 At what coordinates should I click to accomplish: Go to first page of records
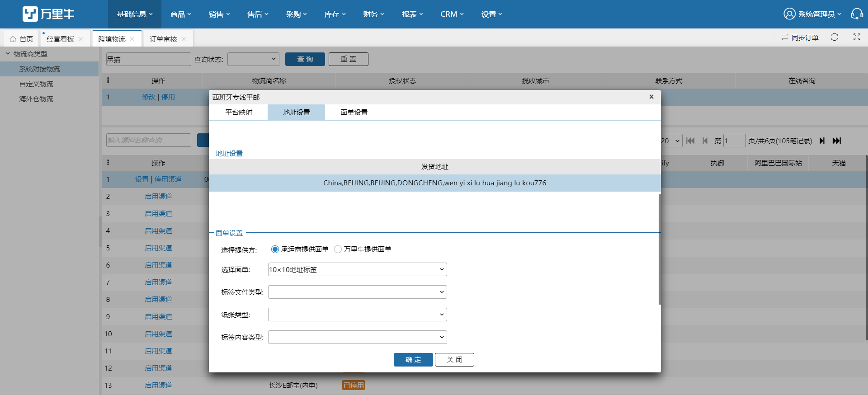pos(690,141)
